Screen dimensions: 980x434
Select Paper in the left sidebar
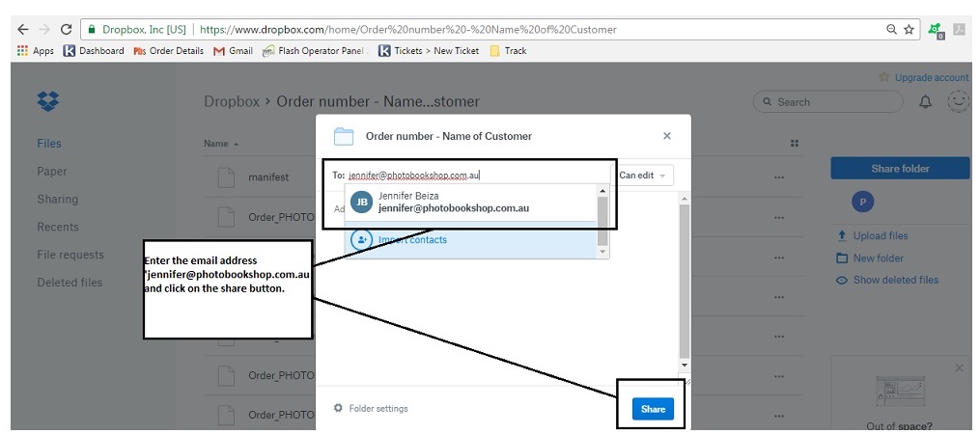pyautogui.click(x=52, y=171)
